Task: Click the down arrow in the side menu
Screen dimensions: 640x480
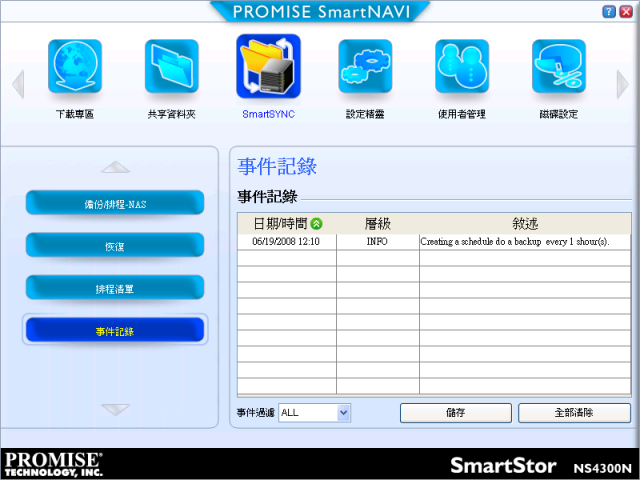Action: (116, 409)
